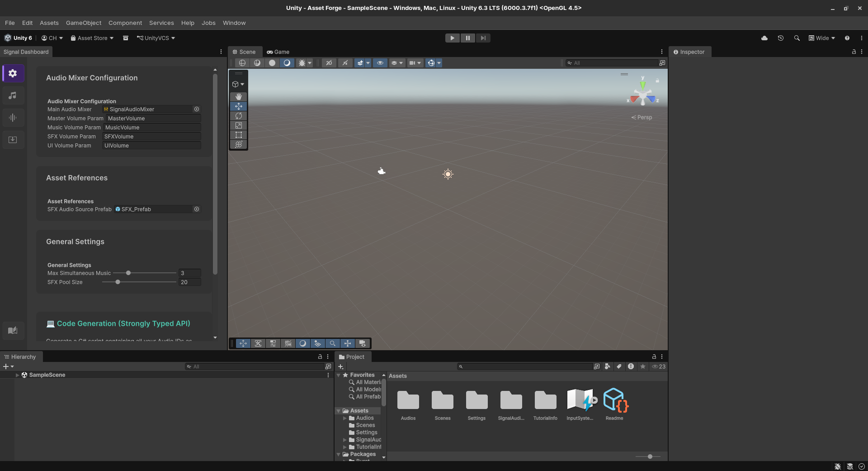This screenshot has width=868, height=471.
Task: Toggle wireframe draw mode button
Action: click(x=242, y=63)
